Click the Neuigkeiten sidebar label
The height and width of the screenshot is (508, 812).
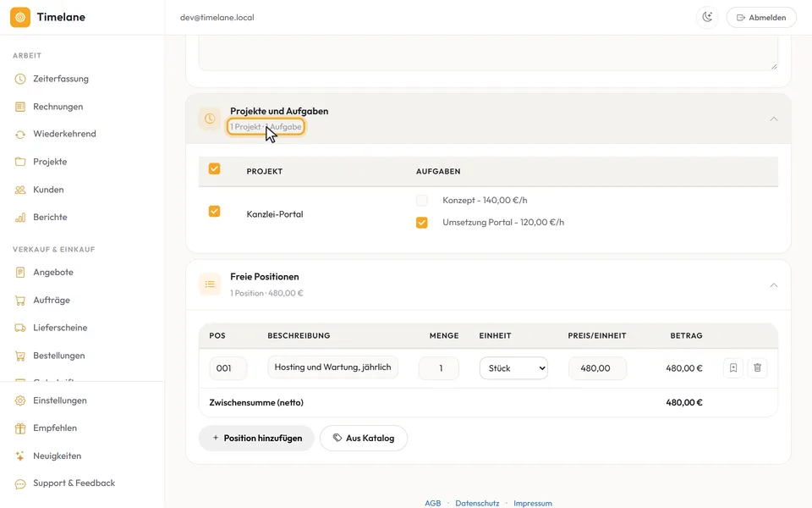57,456
